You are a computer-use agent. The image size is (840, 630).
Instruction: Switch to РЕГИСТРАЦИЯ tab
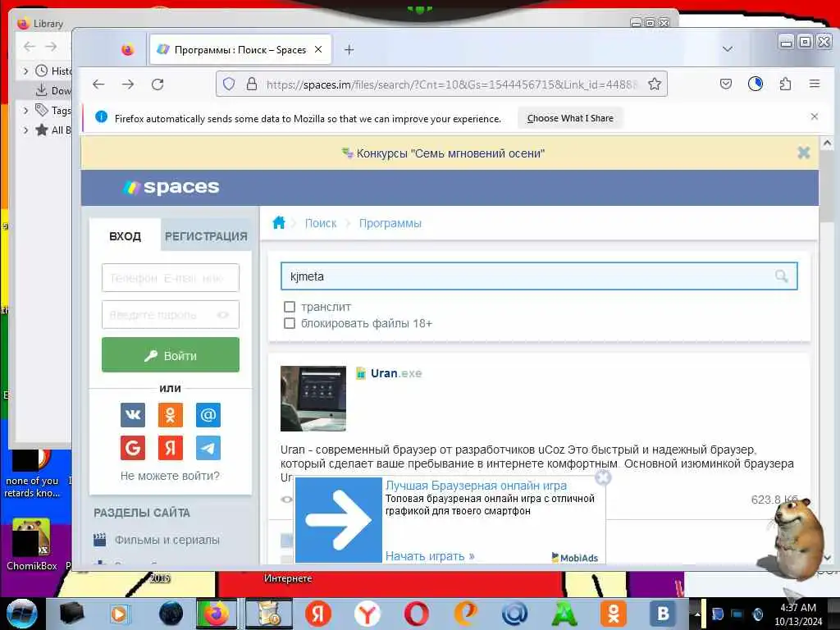coord(206,236)
